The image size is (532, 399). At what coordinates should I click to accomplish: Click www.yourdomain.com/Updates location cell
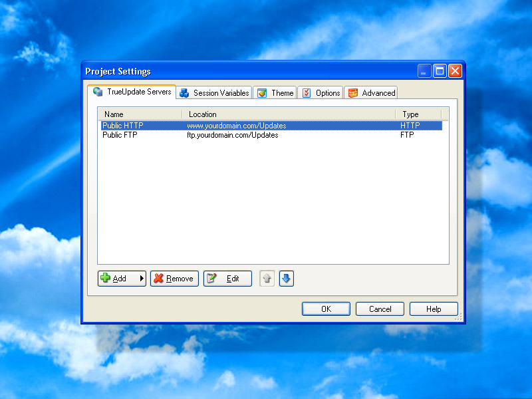tap(237, 126)
